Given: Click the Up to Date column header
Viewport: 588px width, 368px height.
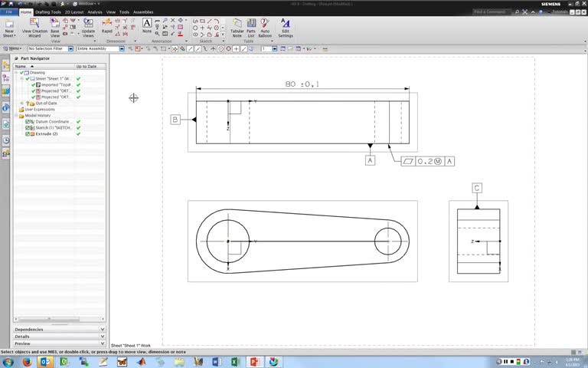Looking at the screenshot, I should pyautogui.click(x=90, y=67).
